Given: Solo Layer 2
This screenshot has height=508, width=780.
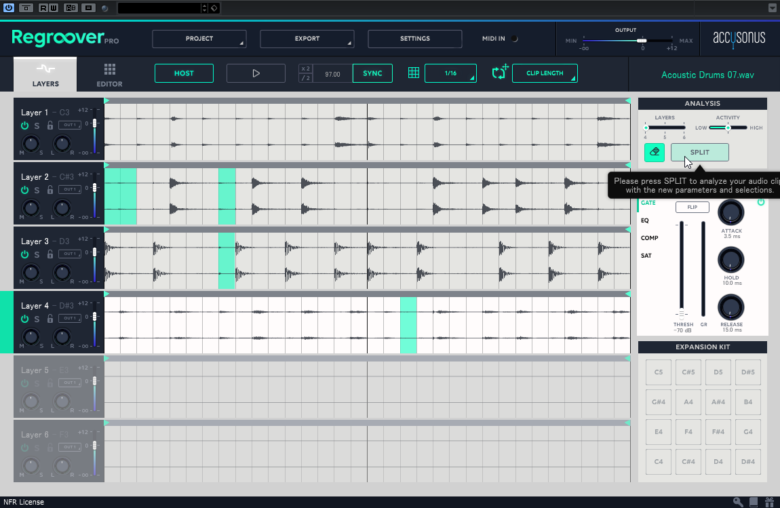Looking at the screenshot, I should [37, 190].
